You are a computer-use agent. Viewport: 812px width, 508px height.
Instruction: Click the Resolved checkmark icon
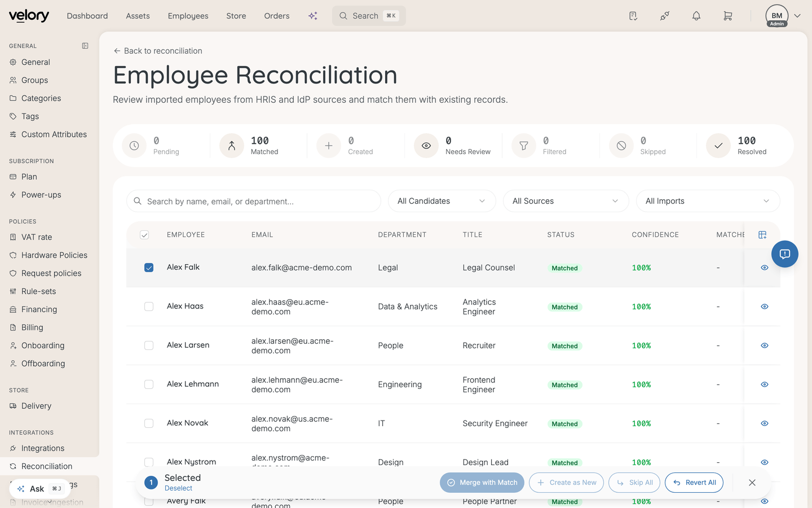pyautogui.click(x=718, y=146)
